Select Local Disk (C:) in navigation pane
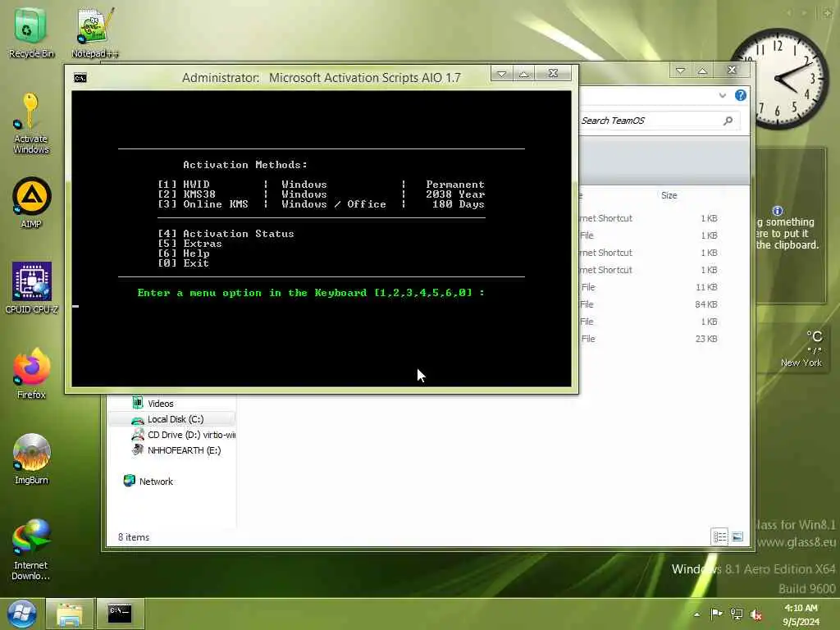This screenshot has width=840, height=630. click(x=172, y=419)
